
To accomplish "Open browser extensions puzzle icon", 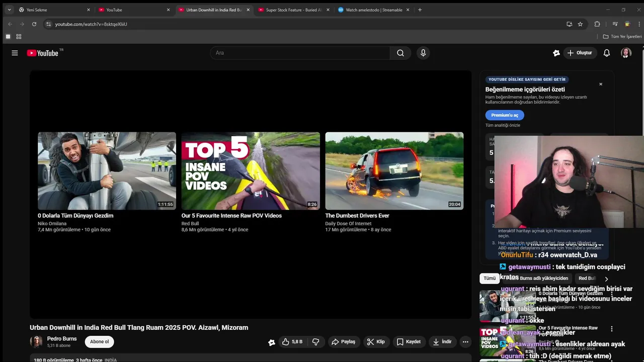I will pyautogui.click(x=597, y=24).
